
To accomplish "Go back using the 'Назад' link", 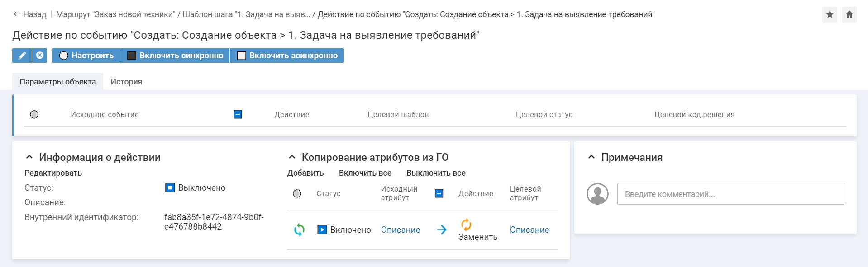I will point(30,14).
